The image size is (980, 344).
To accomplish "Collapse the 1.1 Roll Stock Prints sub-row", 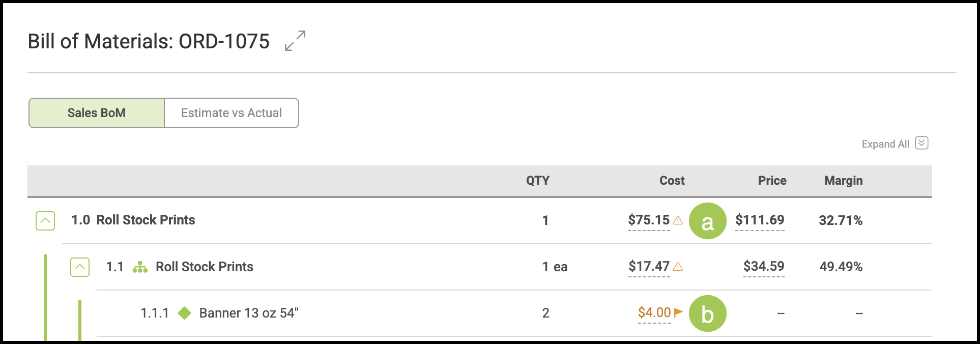I will (x=80, y=267).
